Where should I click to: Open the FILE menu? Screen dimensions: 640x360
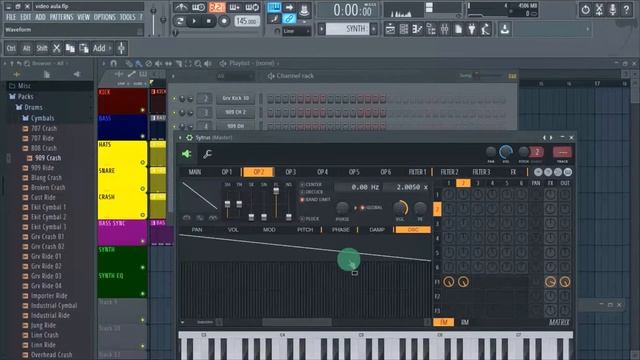tap(11, 17)
